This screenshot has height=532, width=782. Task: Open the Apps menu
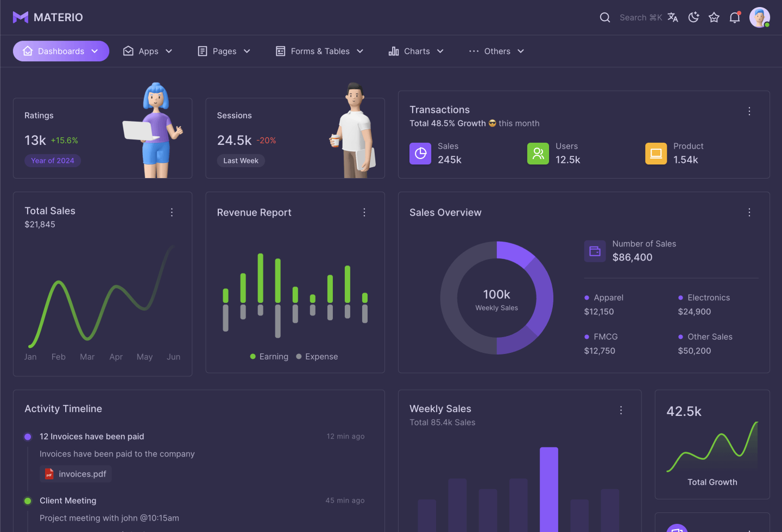coord(148,51)
